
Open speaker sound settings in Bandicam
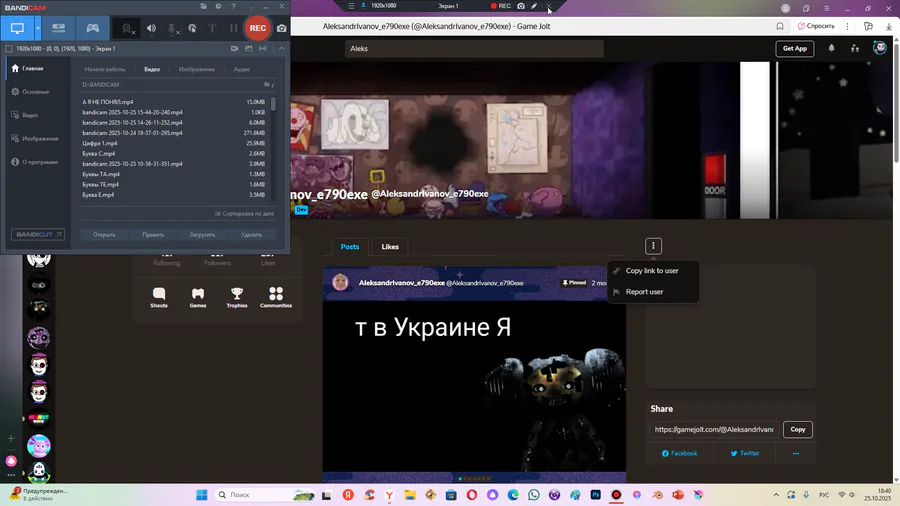coord(151,28)
